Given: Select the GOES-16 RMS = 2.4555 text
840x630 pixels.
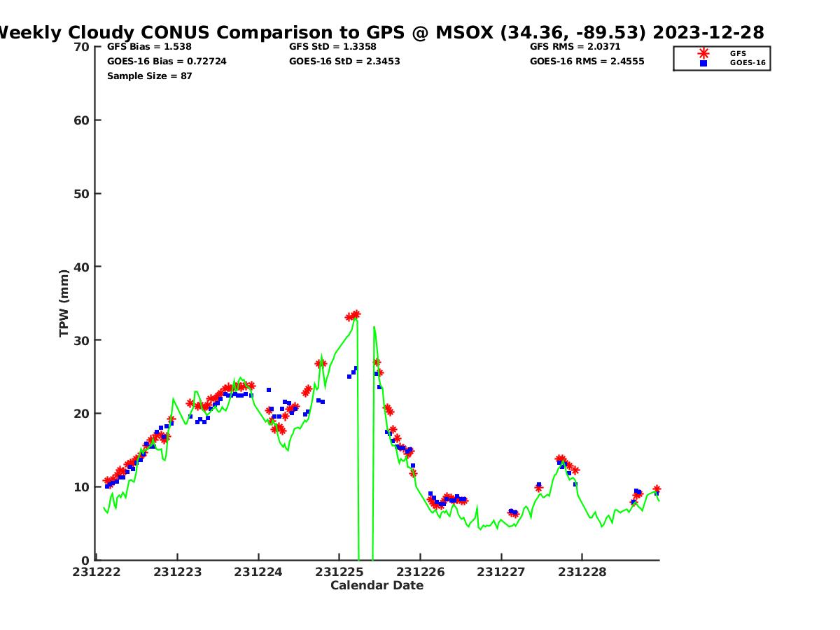Looking at the screenshot, I should point(587,62).
